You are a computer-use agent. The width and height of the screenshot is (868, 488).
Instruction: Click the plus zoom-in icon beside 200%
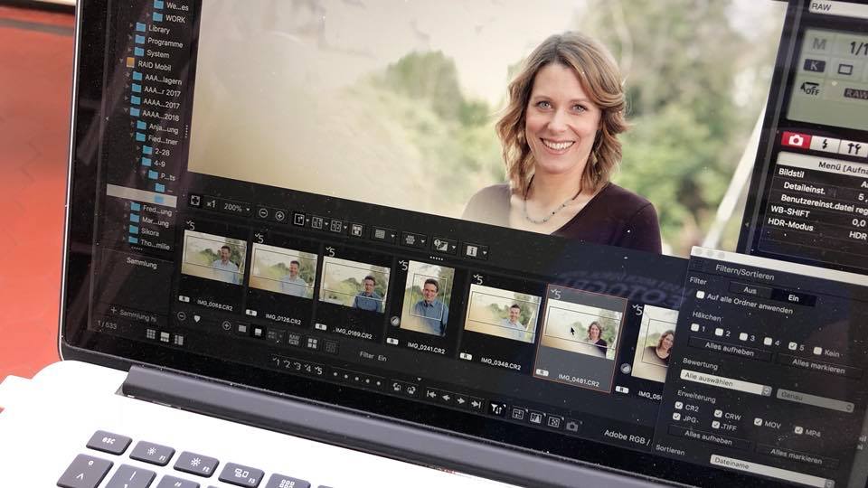280,216
